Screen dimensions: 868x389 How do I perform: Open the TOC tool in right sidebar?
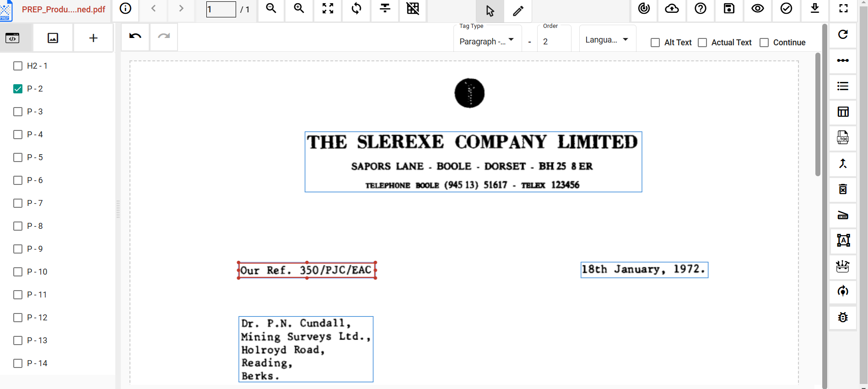843,137
